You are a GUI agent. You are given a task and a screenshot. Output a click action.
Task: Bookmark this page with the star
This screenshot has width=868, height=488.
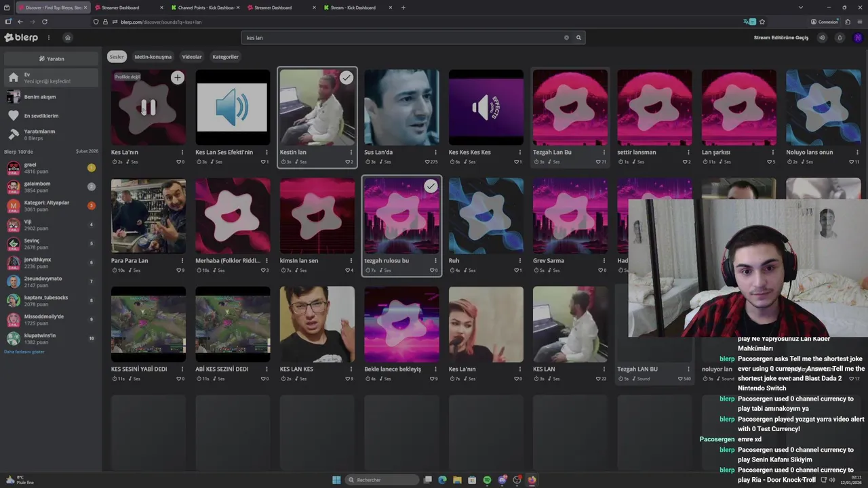click(762, 22)
